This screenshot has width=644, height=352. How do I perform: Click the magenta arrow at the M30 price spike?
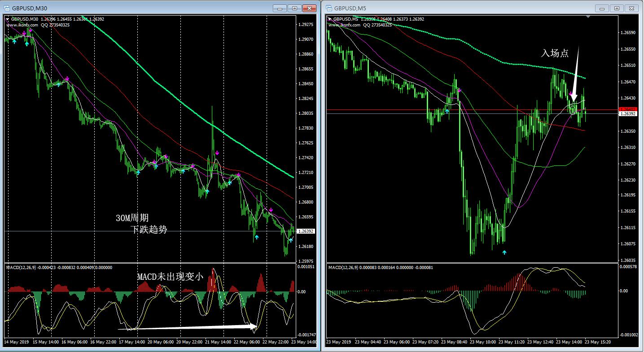pyautogui.click(x=217, y=153)
